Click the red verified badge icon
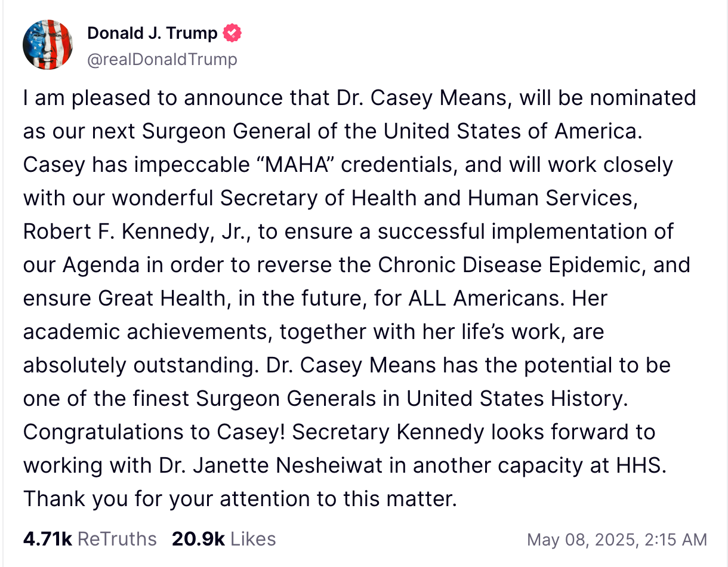This screenshot has height=567, width=728. tap(232, 33)
